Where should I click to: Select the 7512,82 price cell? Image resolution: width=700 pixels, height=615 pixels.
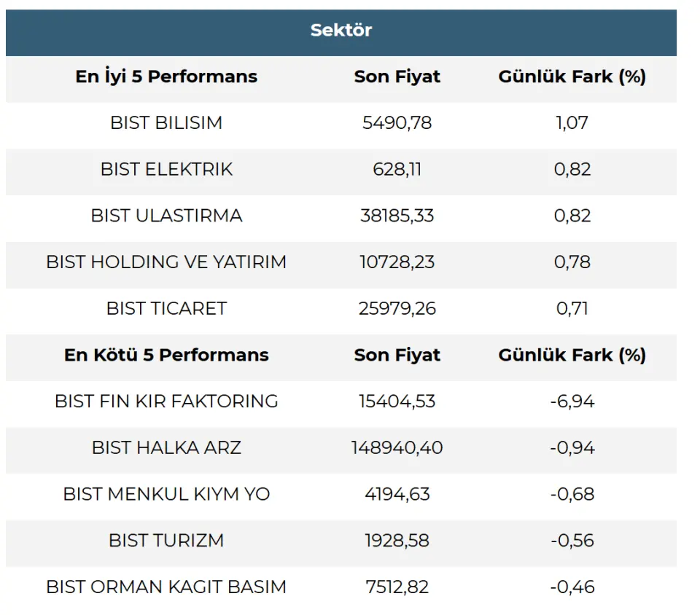(397, 587)
